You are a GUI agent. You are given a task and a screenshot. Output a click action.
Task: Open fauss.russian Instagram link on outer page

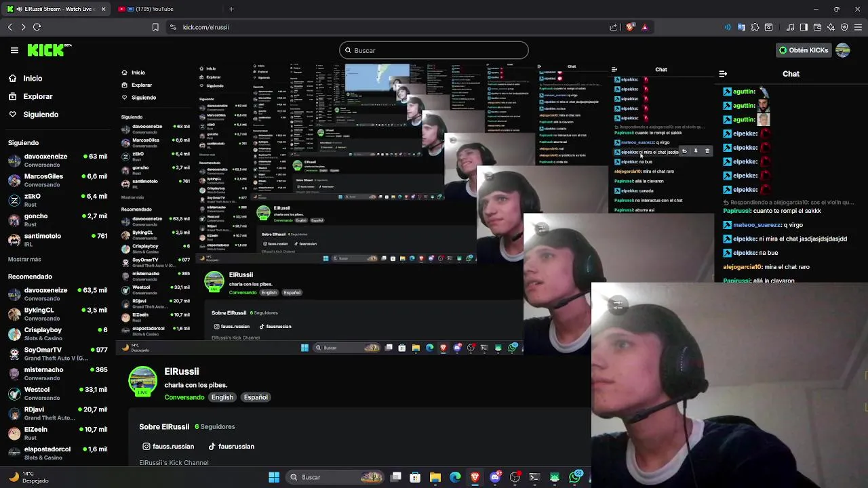click(168, 447)
